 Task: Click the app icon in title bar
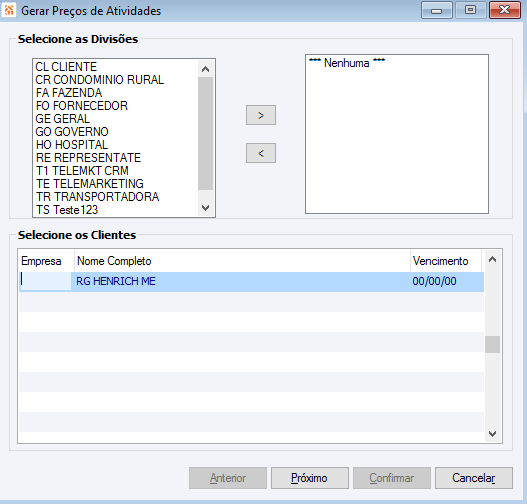9,10
